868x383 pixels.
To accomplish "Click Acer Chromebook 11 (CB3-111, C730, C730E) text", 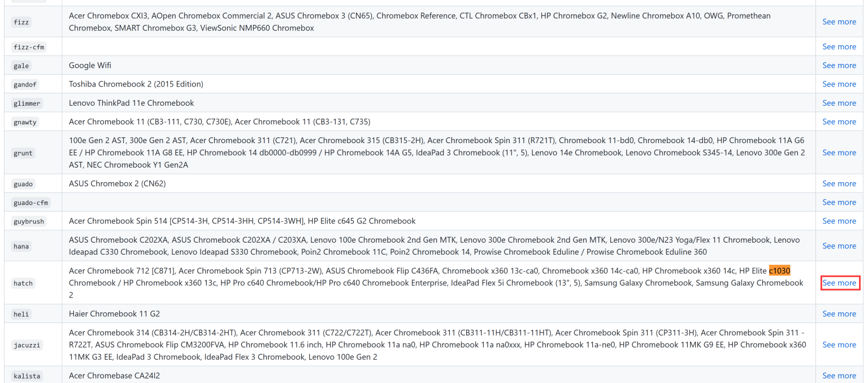I will tap(149, 121).
